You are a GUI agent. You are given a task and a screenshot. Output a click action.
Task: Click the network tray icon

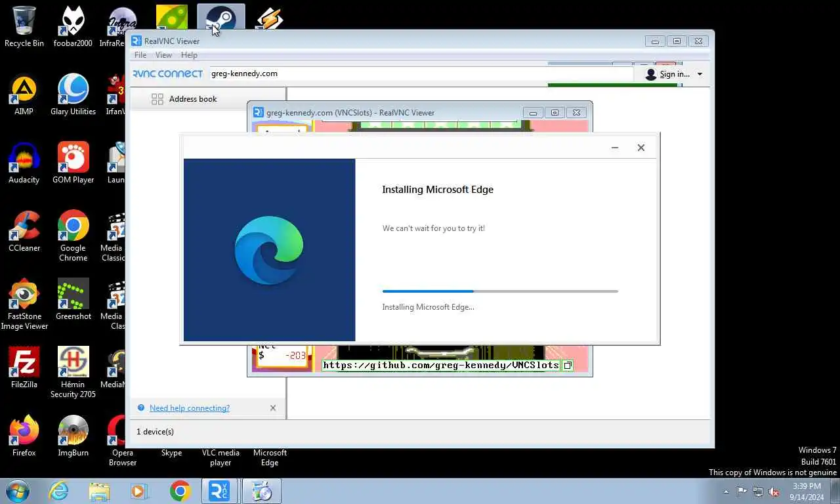(758, 491)
